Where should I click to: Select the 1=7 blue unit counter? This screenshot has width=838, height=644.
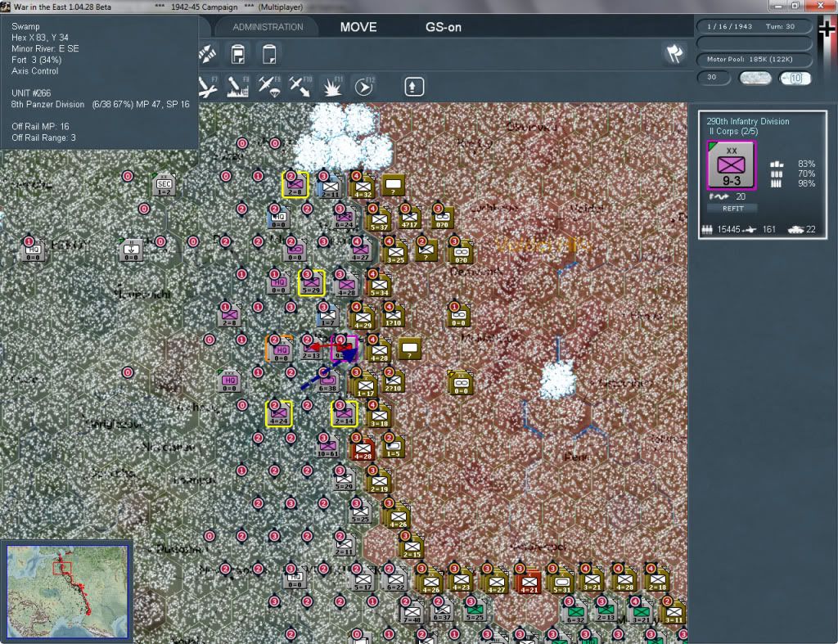click(x=327, y=317)
